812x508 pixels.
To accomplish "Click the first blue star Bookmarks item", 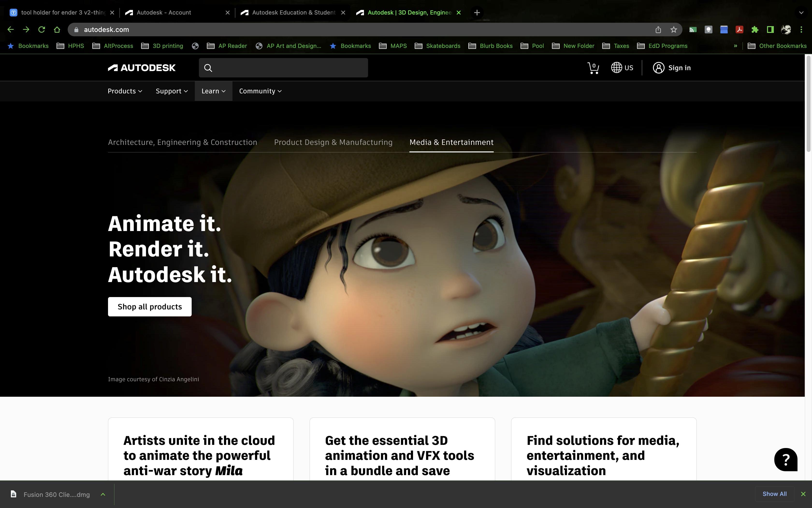I will 28,46.
